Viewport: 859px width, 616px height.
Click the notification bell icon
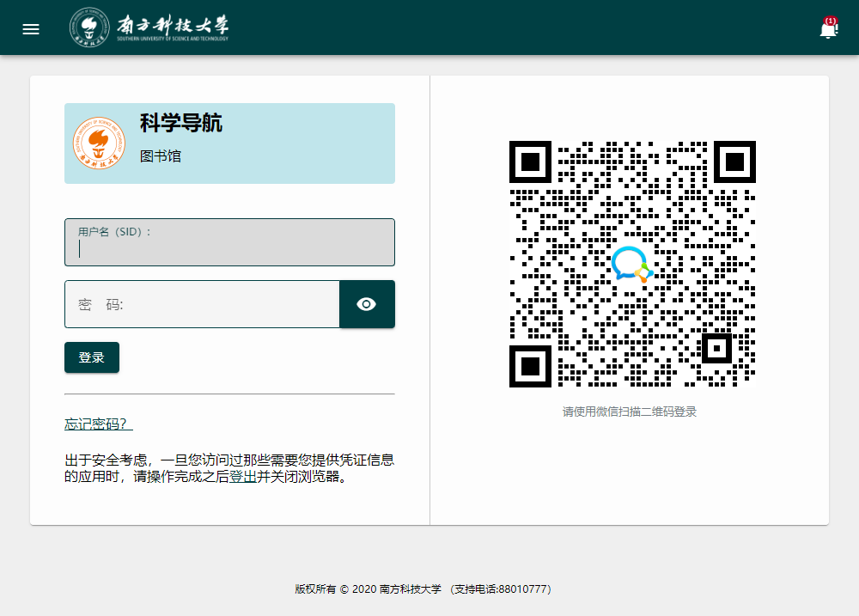(x=828, y=31)
